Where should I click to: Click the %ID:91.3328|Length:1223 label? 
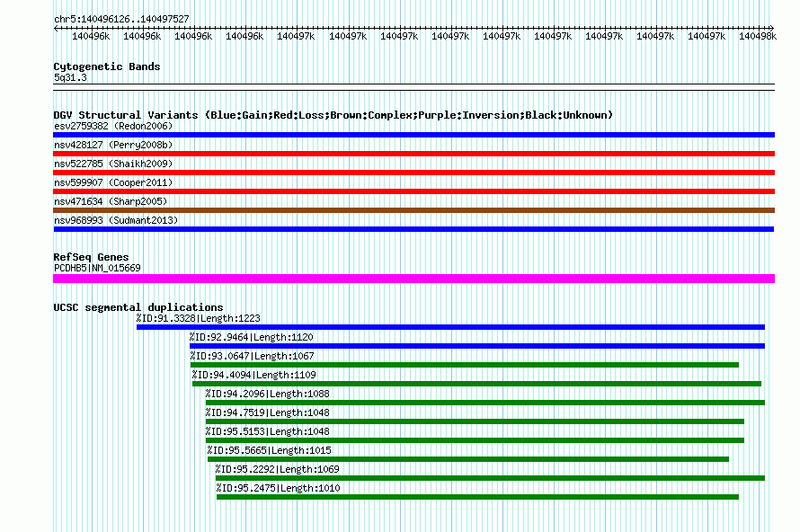pos(199,318)
